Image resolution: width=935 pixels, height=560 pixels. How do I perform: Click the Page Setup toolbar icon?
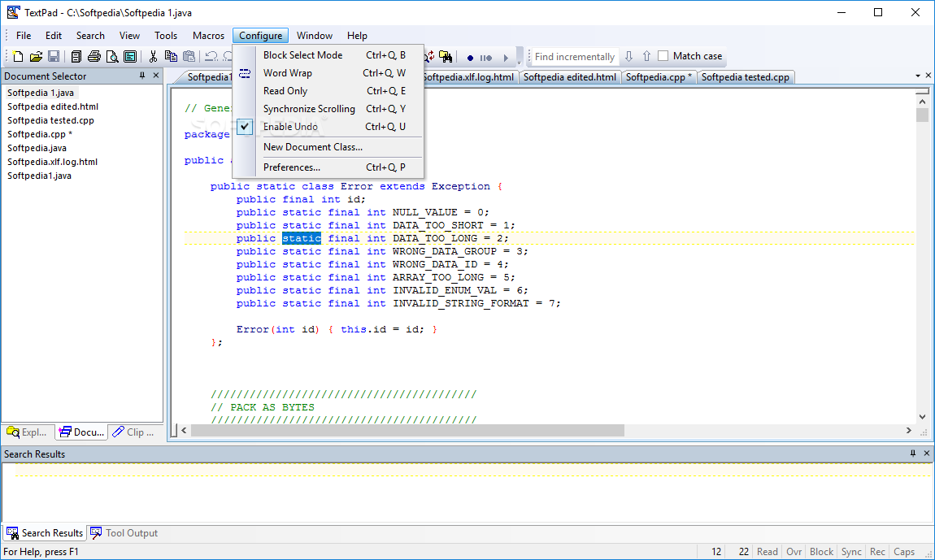pos(130,57)
